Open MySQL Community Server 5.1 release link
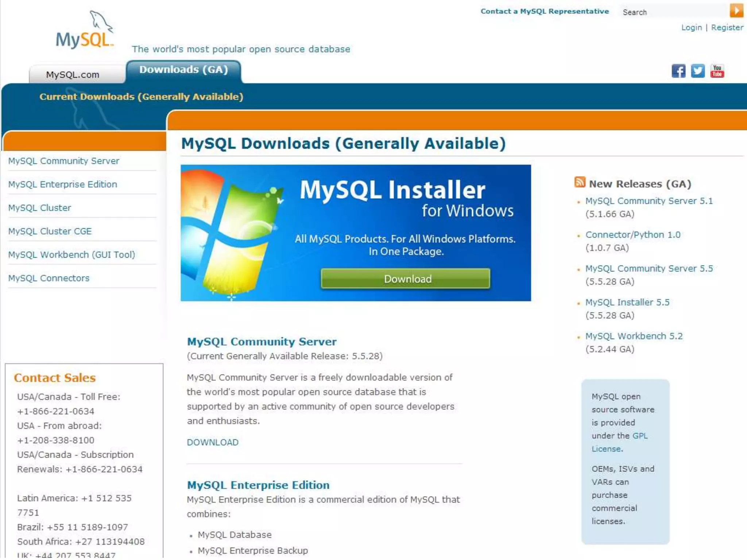747x560 pixels. point(649,201)
